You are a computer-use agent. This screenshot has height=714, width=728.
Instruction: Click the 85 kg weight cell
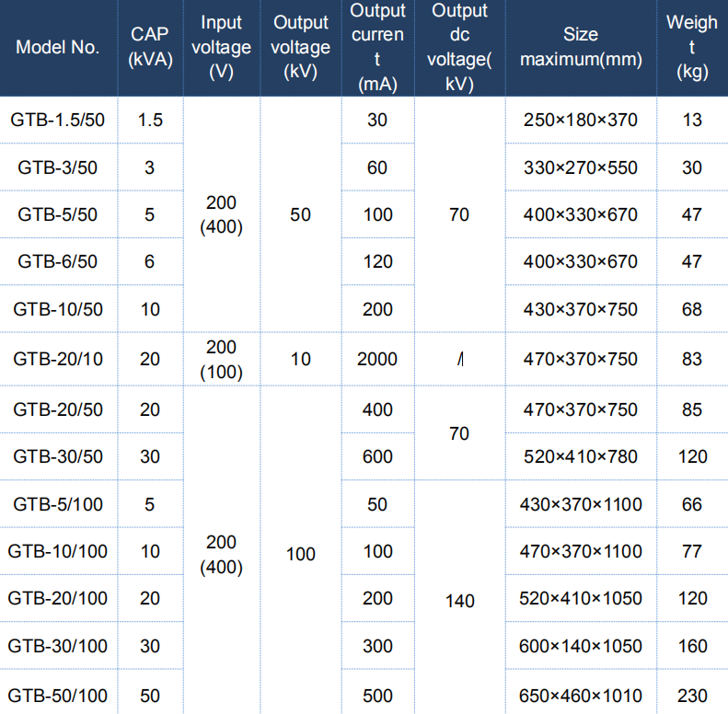692,409
